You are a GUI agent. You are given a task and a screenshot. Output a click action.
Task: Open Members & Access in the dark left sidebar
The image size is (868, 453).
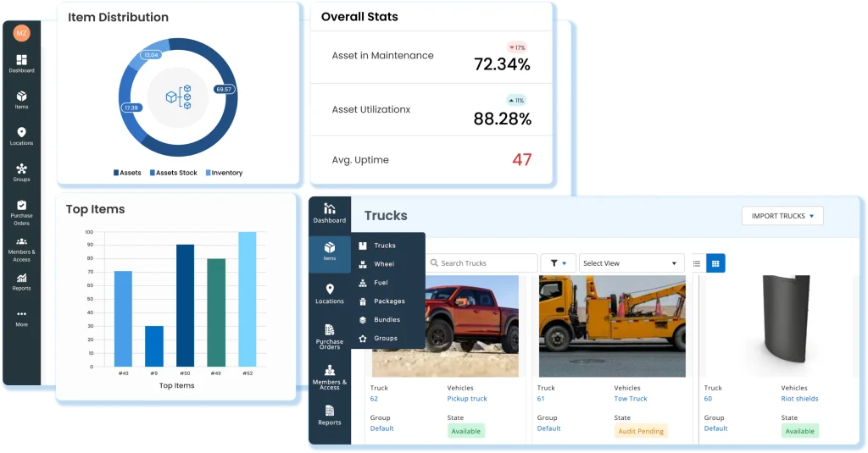pos(21,250)
